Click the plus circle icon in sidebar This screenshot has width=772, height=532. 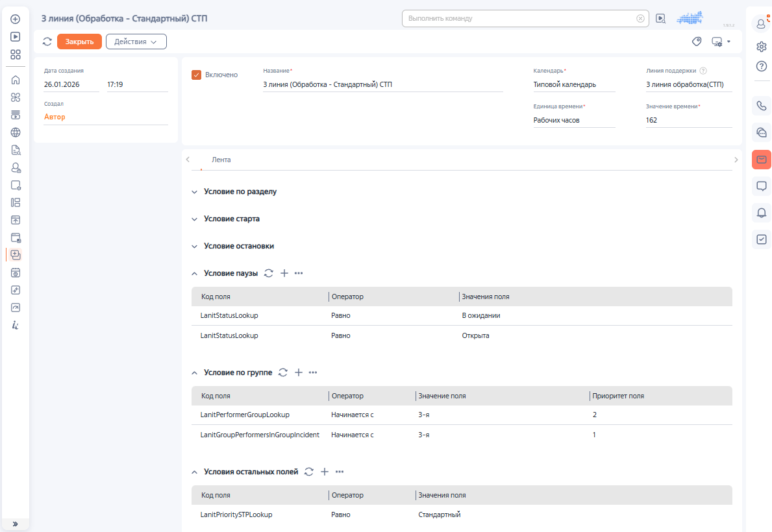[16, 19]
